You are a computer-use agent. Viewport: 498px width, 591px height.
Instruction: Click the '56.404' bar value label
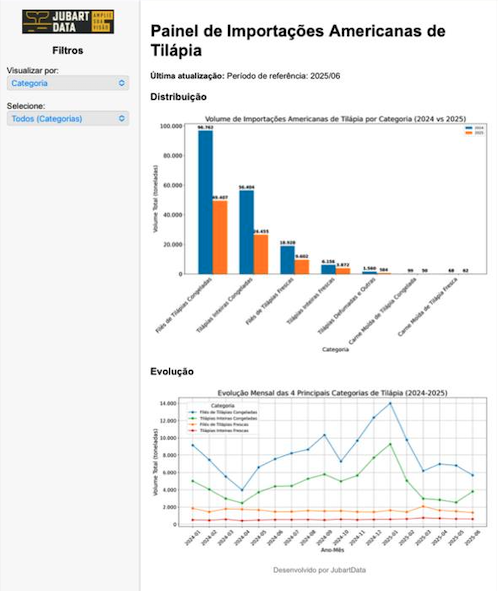[247, 187]
